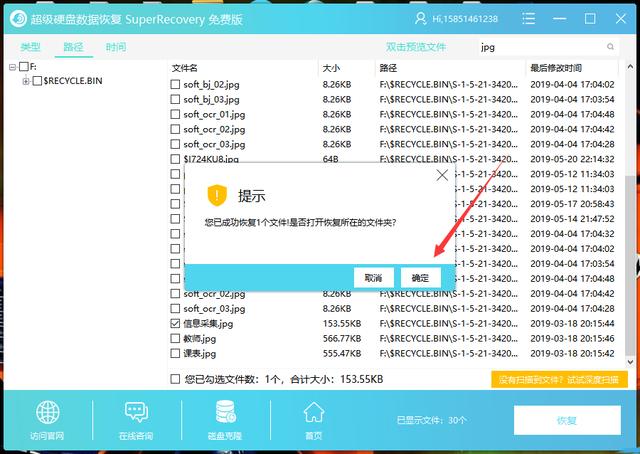Open 在线咨询 chat icon
Screen dimensions: 640x454
click(x=136, y=412)
